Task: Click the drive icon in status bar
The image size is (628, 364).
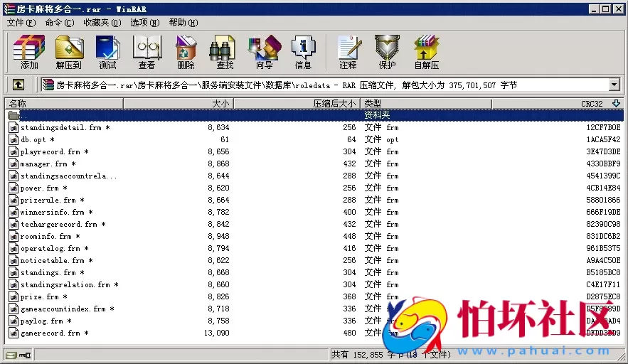Action: pos(11,355)
